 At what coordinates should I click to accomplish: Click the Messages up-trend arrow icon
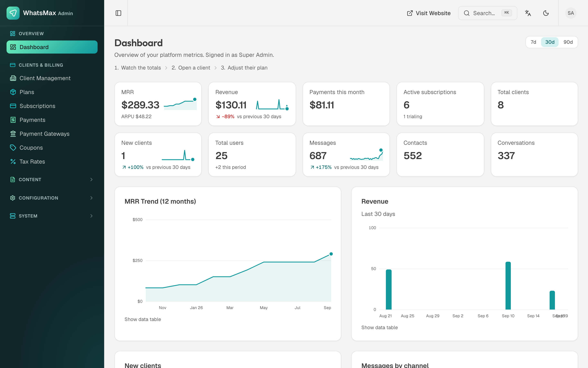pyautogui.click(x=312, y=167)
